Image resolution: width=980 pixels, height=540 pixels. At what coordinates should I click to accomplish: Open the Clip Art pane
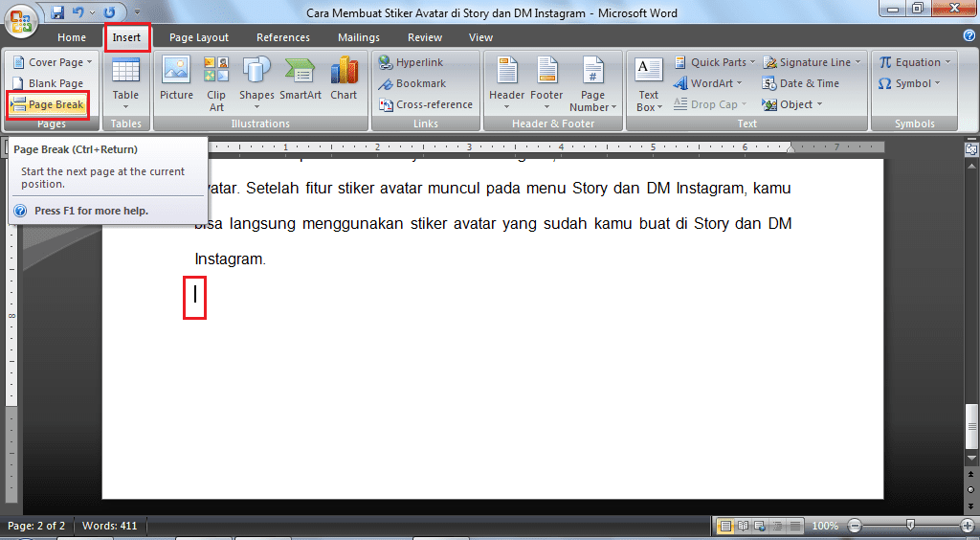216,84
